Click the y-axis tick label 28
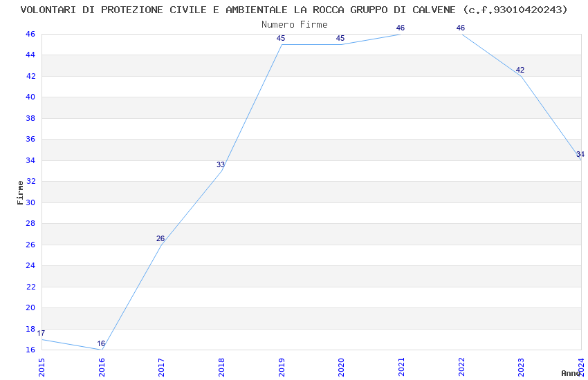Screen dimensions: 588x380 click(x=30, y=223)
